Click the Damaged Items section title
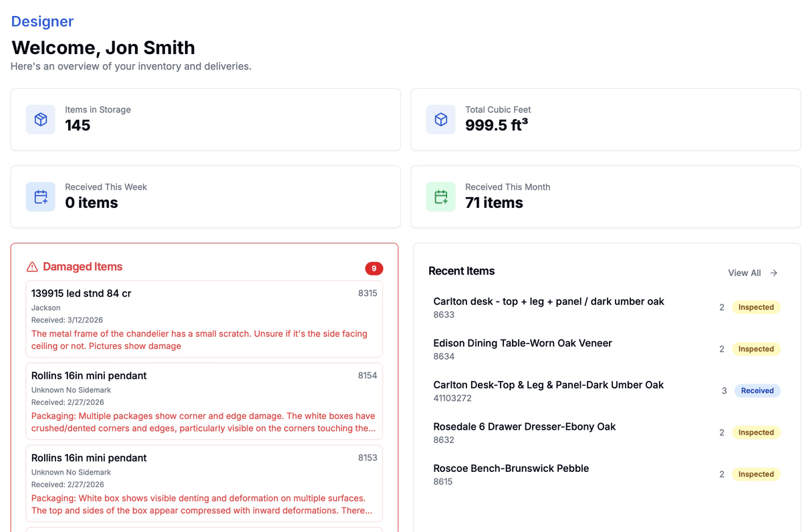Viewport: 802px width, 532px height. (x=83, y=267)
